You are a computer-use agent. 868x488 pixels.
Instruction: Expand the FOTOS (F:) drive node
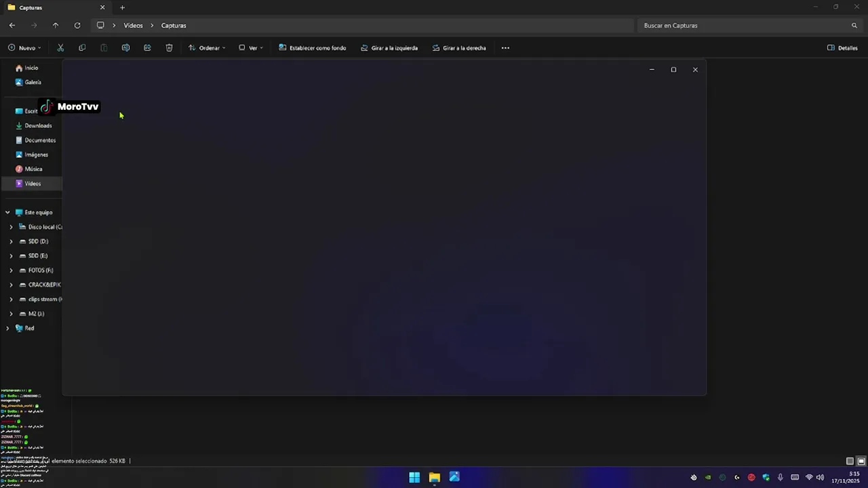(11, 270)
